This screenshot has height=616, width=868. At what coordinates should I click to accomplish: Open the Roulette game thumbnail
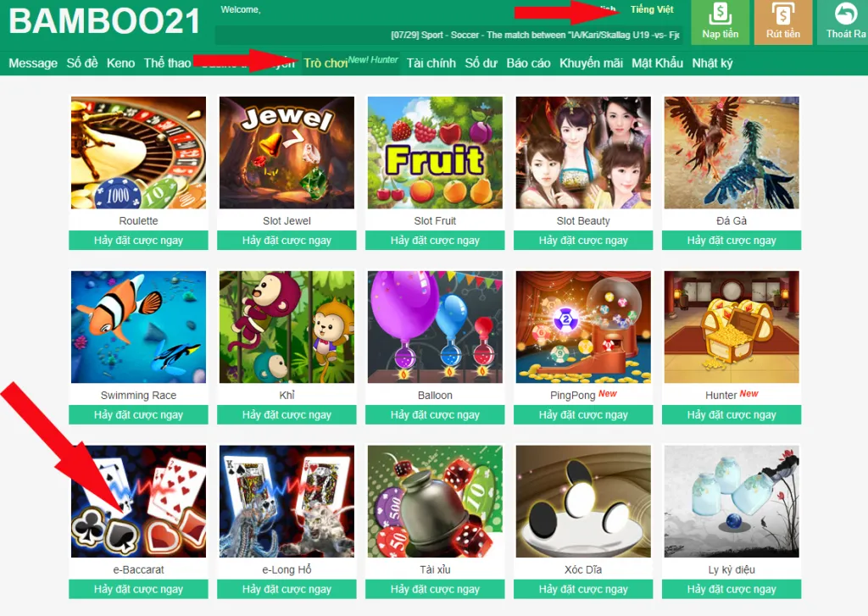[x=138, y=153]
